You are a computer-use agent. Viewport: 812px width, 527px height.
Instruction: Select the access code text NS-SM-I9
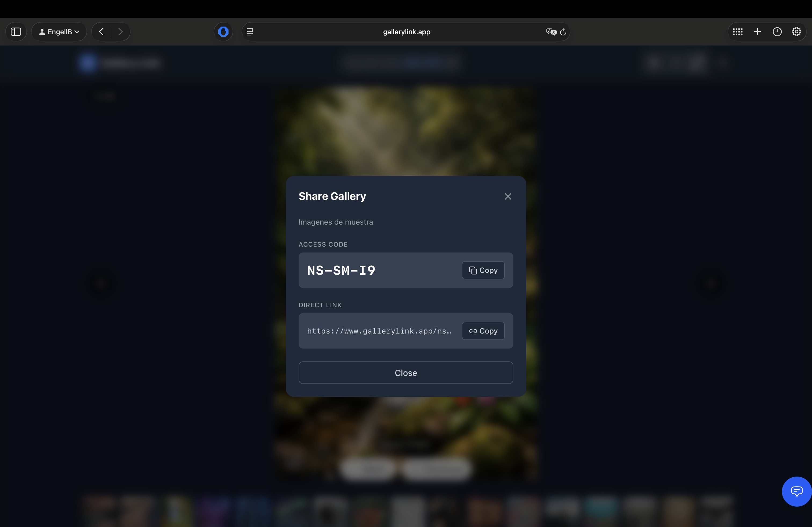(x=341, y=270)
